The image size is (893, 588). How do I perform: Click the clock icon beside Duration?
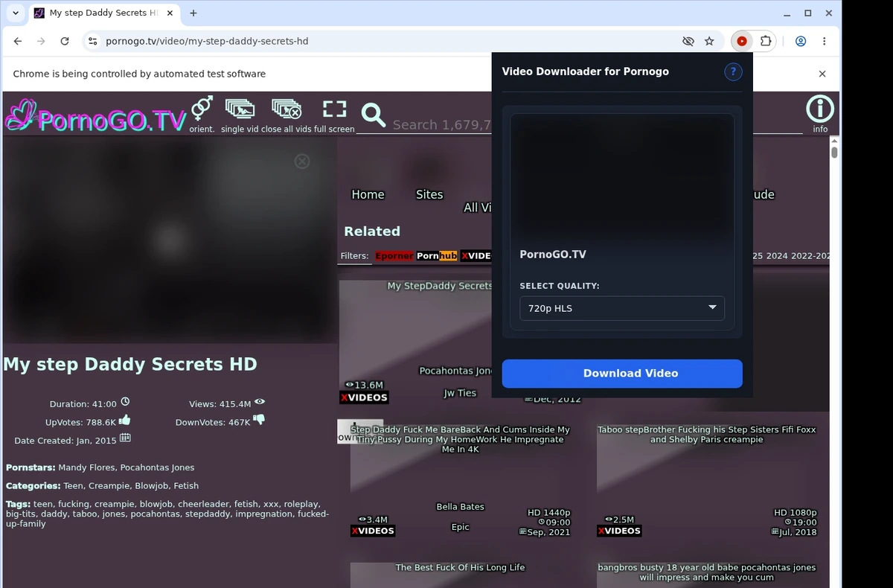[x=125, y=403]
